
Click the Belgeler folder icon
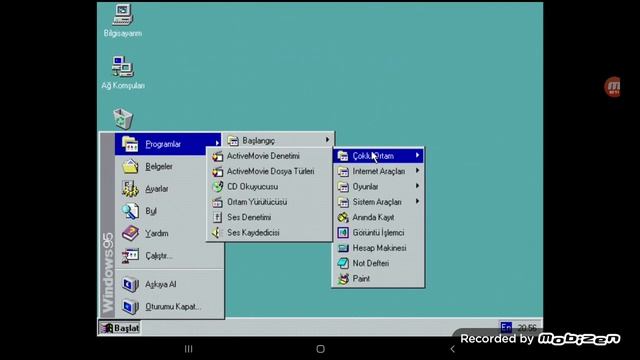click(x=130, y=166)
